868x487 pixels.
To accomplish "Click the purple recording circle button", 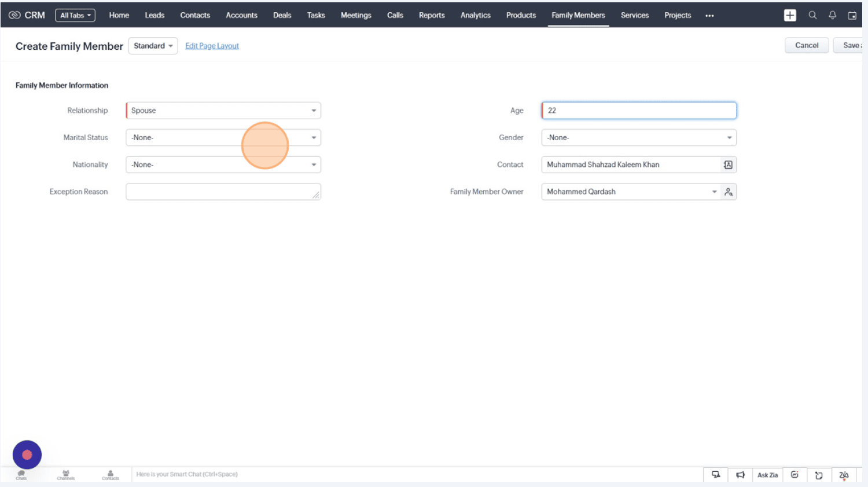I will coord(27,455).
